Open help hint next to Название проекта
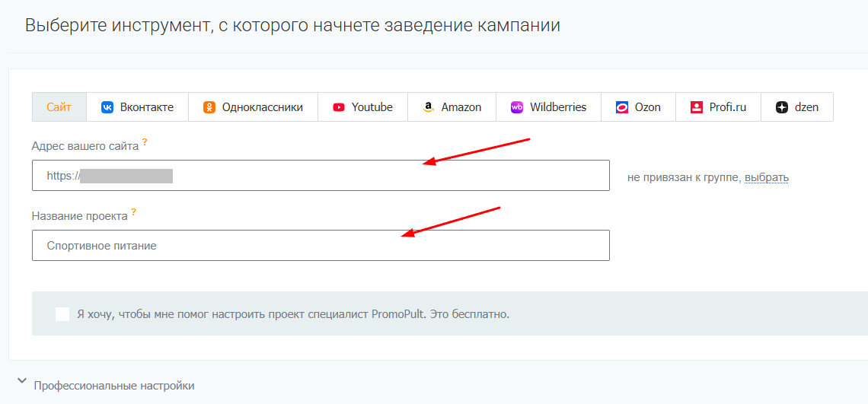 [x=134, y=212]
